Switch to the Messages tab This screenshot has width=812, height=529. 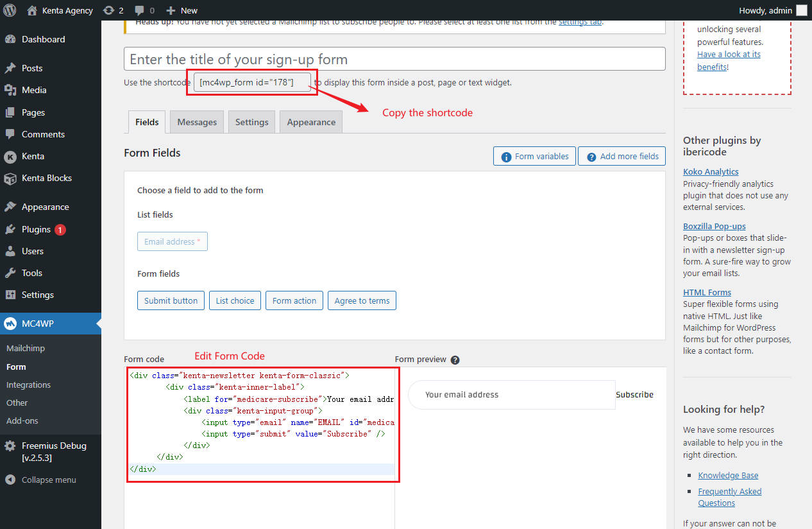tap(197, 122)
